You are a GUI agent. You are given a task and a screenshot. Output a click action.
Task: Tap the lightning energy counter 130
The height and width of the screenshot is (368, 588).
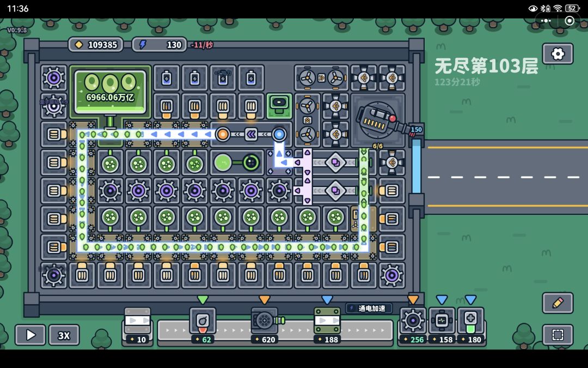coord(160,45)
